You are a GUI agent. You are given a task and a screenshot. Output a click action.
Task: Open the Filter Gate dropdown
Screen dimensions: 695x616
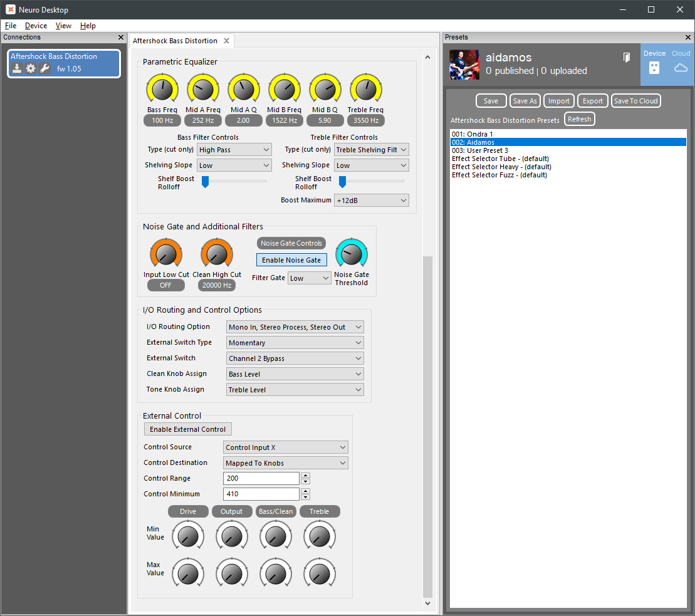[310, 278]
